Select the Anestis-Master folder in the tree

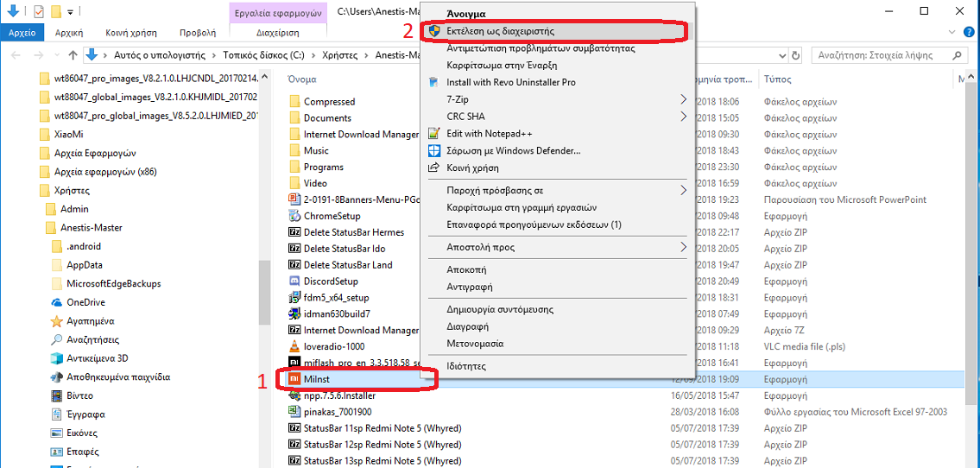[x=91, y=228]
